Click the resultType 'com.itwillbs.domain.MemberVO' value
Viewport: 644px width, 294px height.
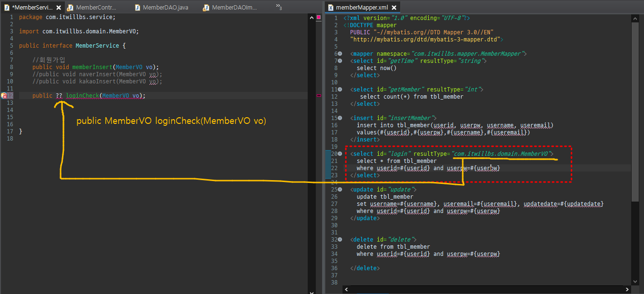coord(500,154)
